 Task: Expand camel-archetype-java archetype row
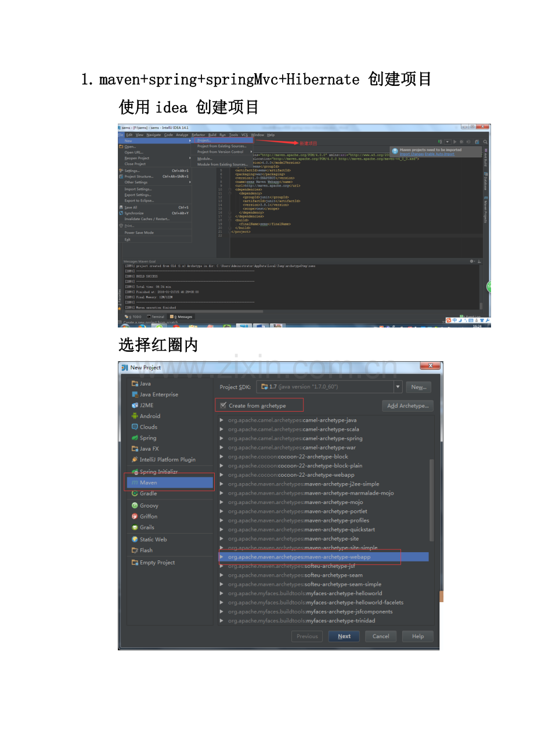pos(222,420)
